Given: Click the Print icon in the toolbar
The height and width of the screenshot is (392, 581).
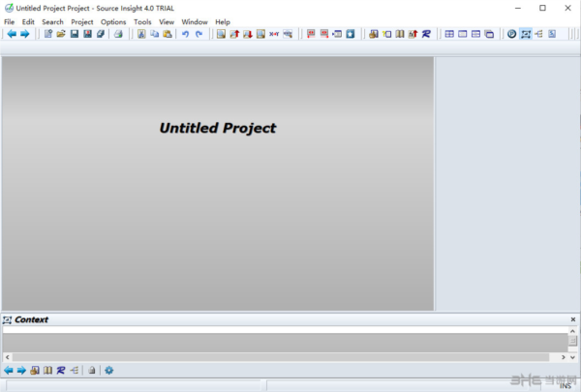Looking at the screenshot, I should tap(118, 34).
